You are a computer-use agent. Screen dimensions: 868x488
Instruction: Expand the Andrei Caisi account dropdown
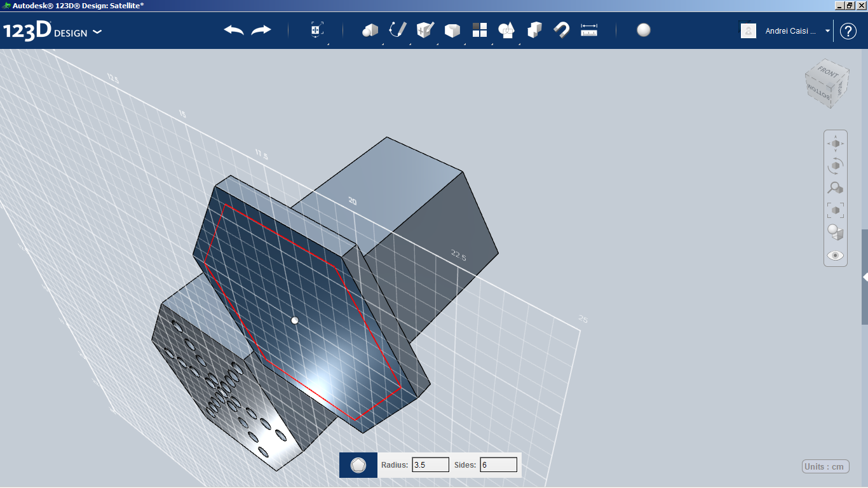click(x=827, y=30)
